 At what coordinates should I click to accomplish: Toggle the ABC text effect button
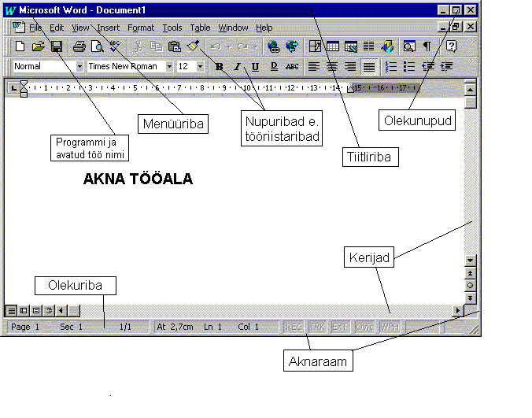click(292, 66)
